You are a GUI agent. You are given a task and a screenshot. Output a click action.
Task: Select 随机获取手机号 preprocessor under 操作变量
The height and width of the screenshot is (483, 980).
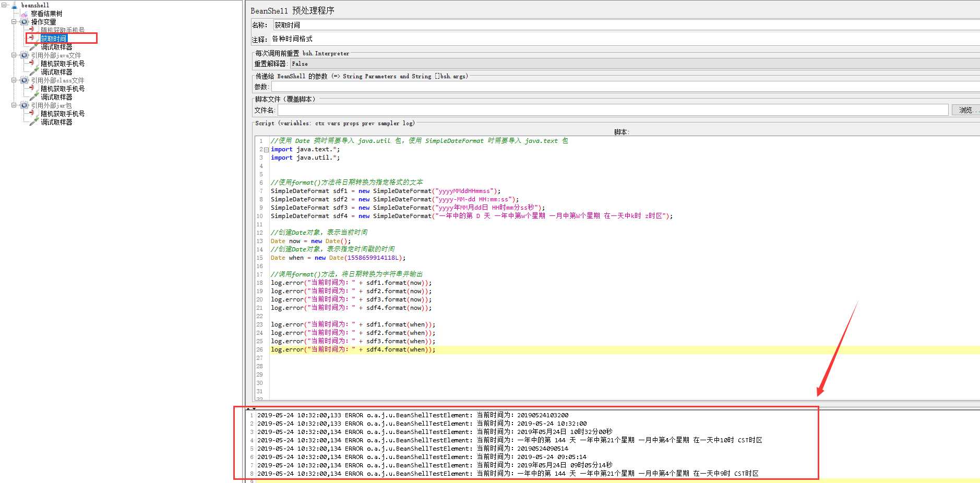pos(63,30)
